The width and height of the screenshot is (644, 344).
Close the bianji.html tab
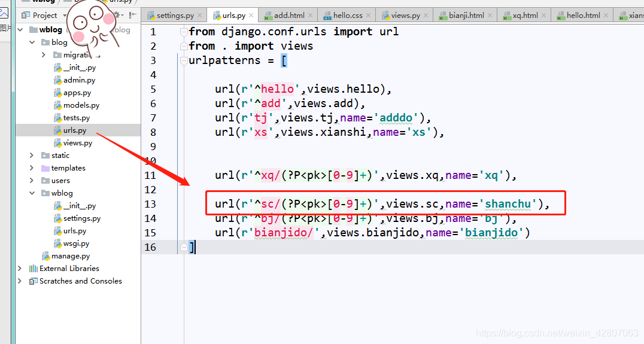tap(490, 16)
